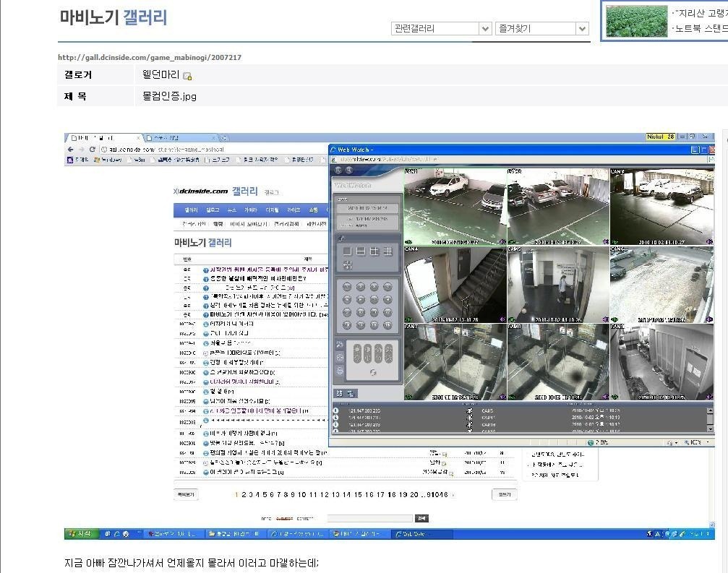Viewport: 728px width, 573px height.
Task: Select two-way split layout icon in Web Watch
Action: [361, 251]
